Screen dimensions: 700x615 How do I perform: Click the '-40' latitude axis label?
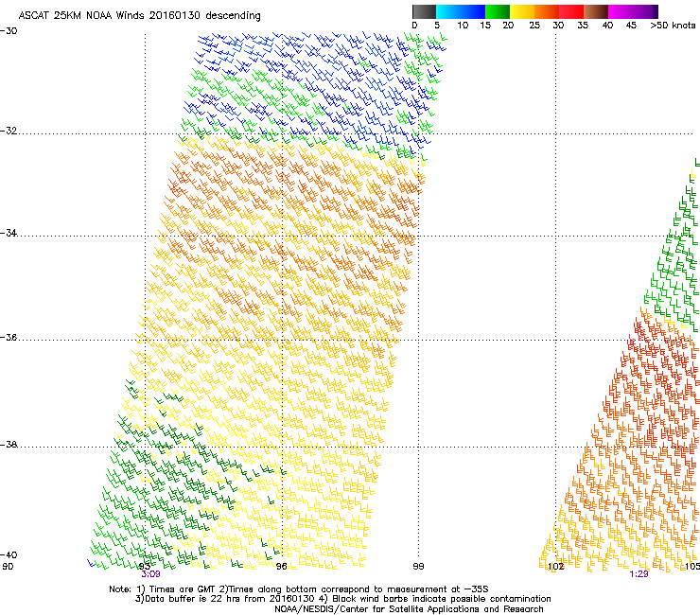[x=9, y=555]
